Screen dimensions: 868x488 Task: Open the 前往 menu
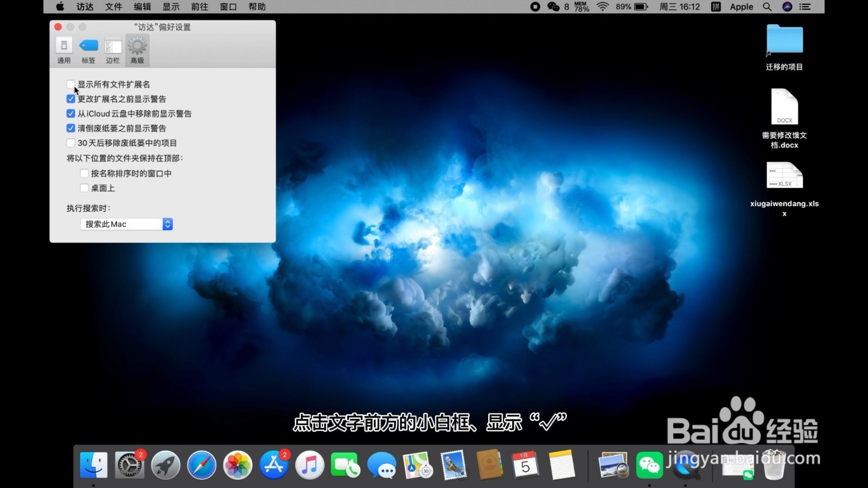point(200,7)
